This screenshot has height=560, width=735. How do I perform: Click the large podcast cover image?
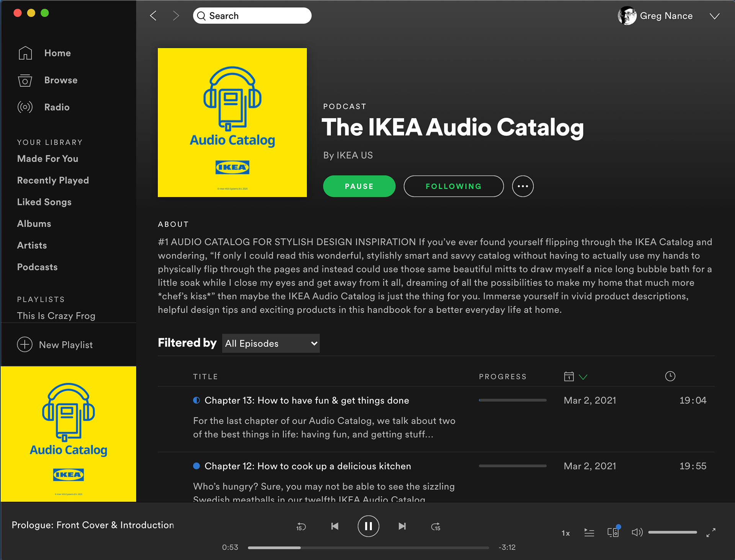[232, 122]
